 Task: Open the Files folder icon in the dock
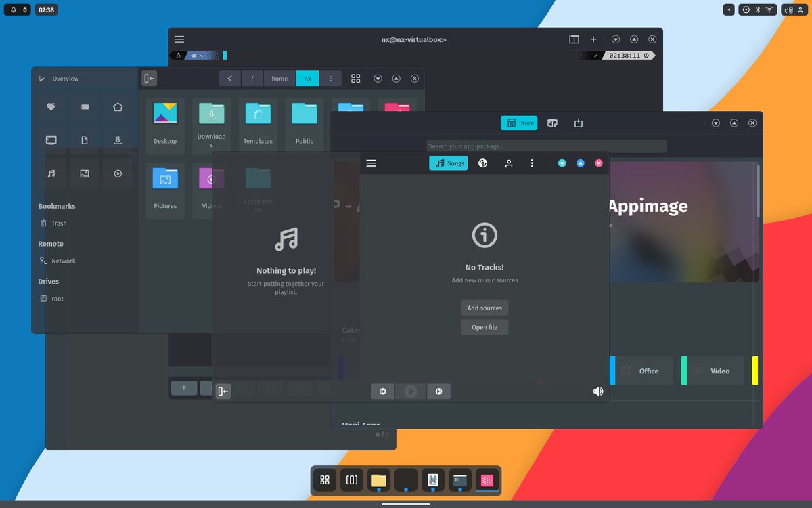pos(379,480)
